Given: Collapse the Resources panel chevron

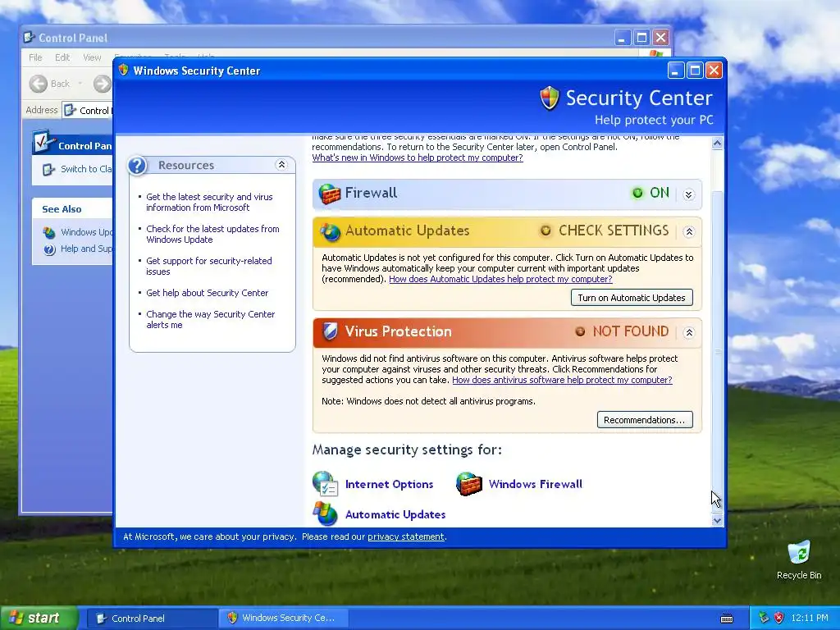Looking at the screenshot, I should [x=281, y=165].
